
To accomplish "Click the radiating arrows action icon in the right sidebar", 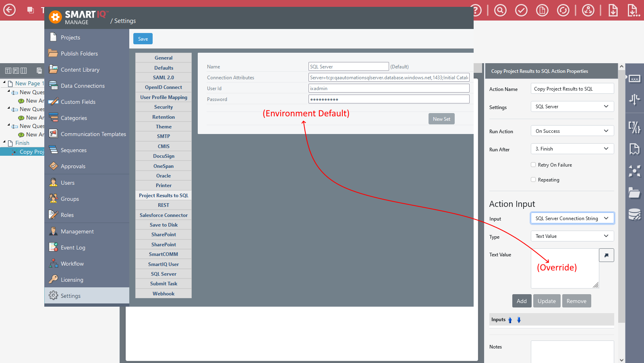I will (634, 171).
